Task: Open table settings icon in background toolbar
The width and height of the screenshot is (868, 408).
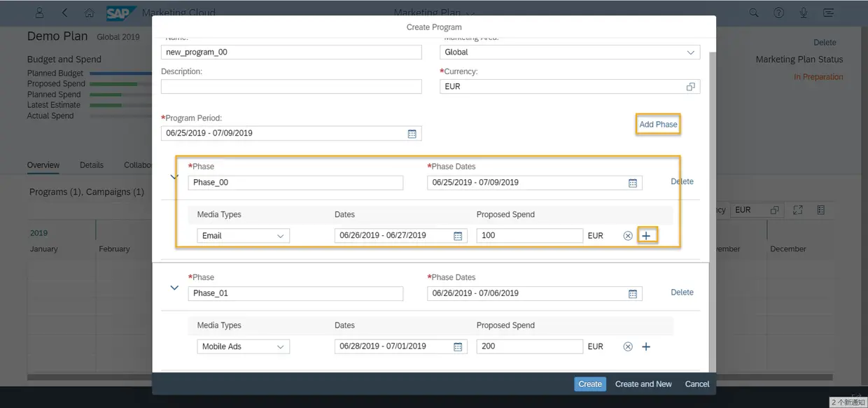Action: coord(821,210)
